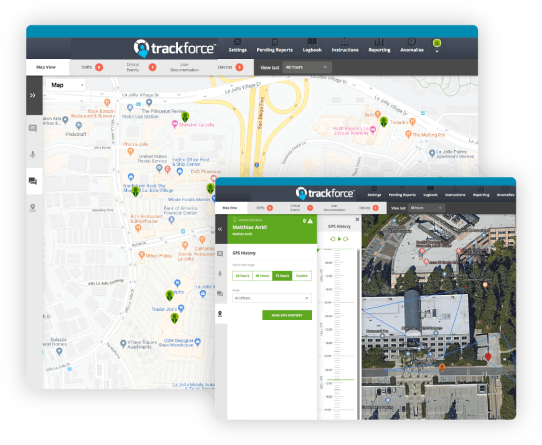542x445 pixels.
Task: Click green user avatar in back window
Action: tap(437, 43)
